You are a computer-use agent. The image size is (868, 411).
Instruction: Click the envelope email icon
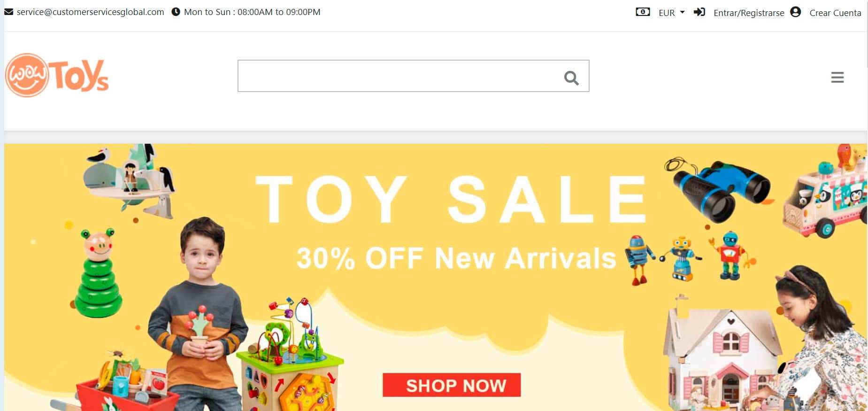pyautogui.click(x=8, y=12)
